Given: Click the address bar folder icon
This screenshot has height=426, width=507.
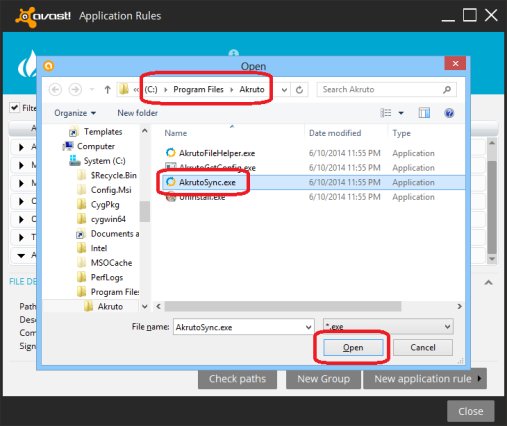Looking at the screenshot, I should pos(124,89).
